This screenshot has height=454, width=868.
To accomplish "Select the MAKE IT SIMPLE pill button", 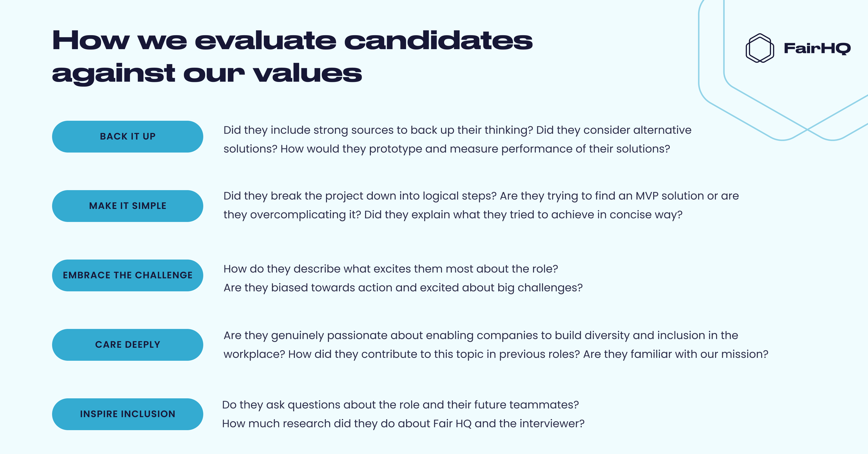I will pyautogui.click(x=128, y=206).
